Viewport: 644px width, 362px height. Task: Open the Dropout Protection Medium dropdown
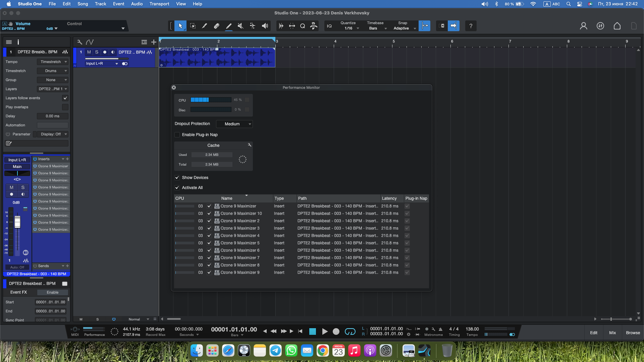point(234,124)
